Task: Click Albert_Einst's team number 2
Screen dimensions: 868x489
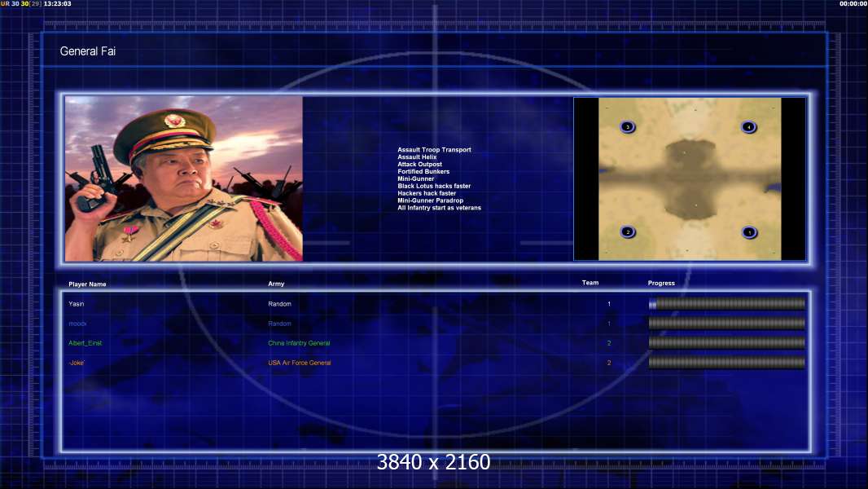Action: [609, 343]
